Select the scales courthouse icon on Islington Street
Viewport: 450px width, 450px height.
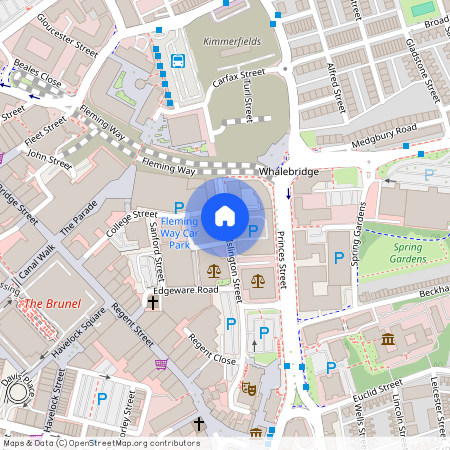(214, 271)
